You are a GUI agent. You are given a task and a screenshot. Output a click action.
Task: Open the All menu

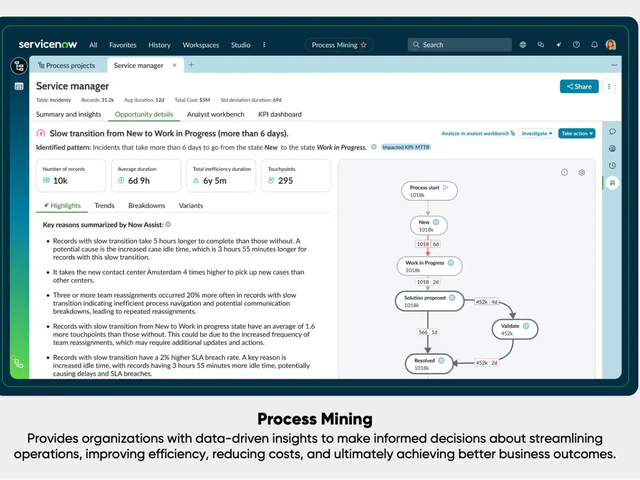(93, 45)
